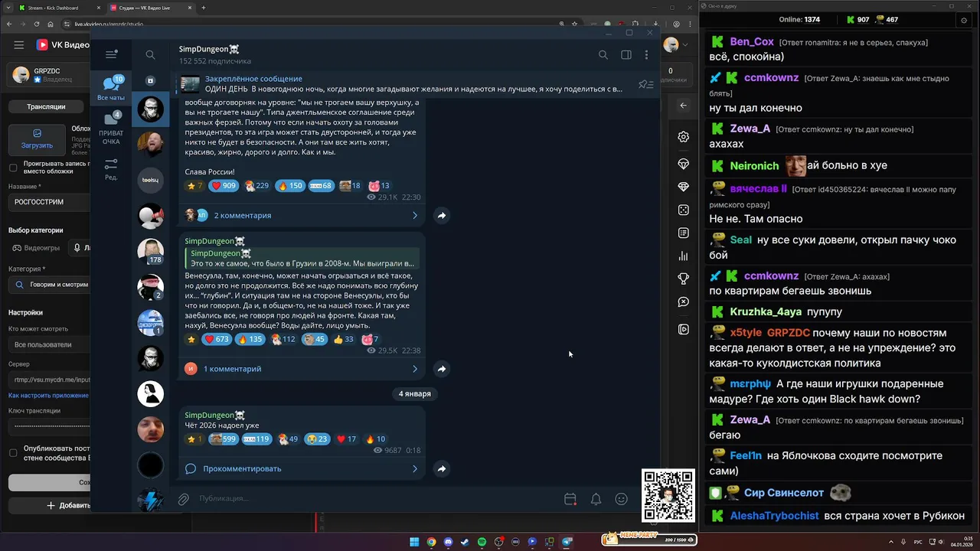Toggle crying 23 reaction on 2026 post
The image size is (980, 551).
pyautogui.click(x=316, y=439)
